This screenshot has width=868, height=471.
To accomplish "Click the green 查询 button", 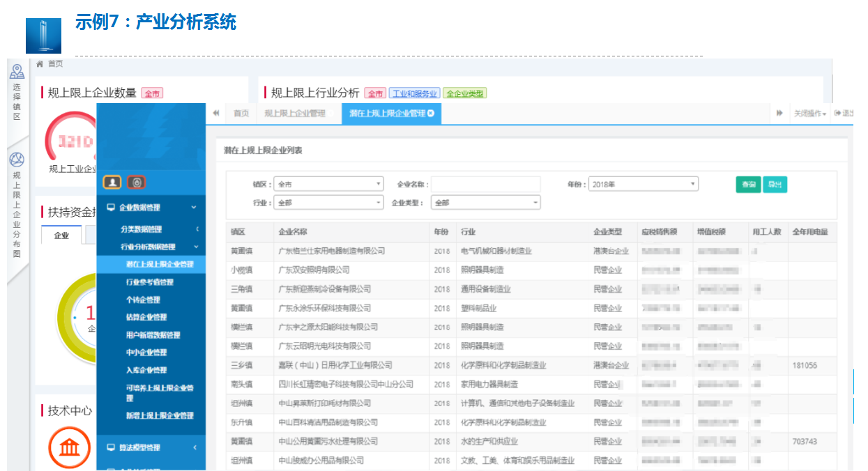I will (x=748, y=185).
